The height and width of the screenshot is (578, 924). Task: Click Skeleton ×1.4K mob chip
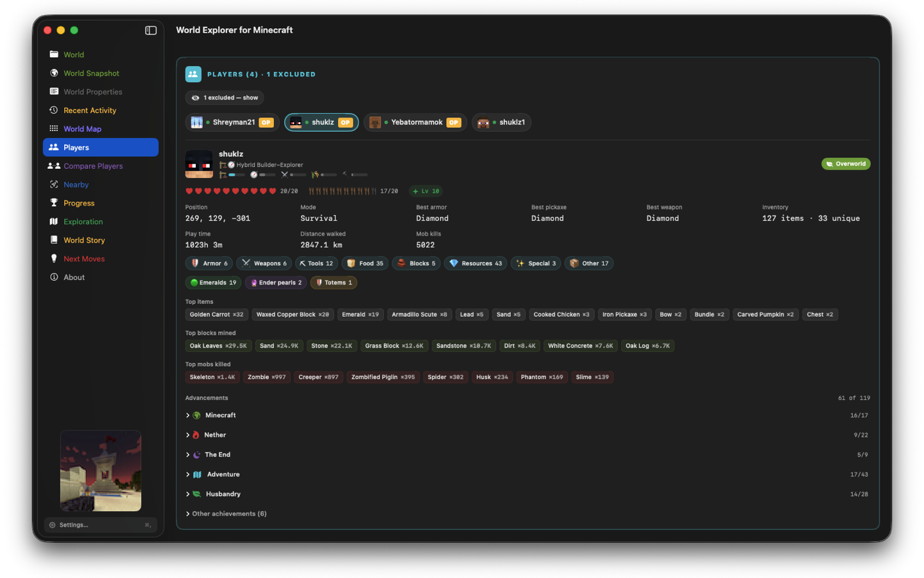click(212, 377)
